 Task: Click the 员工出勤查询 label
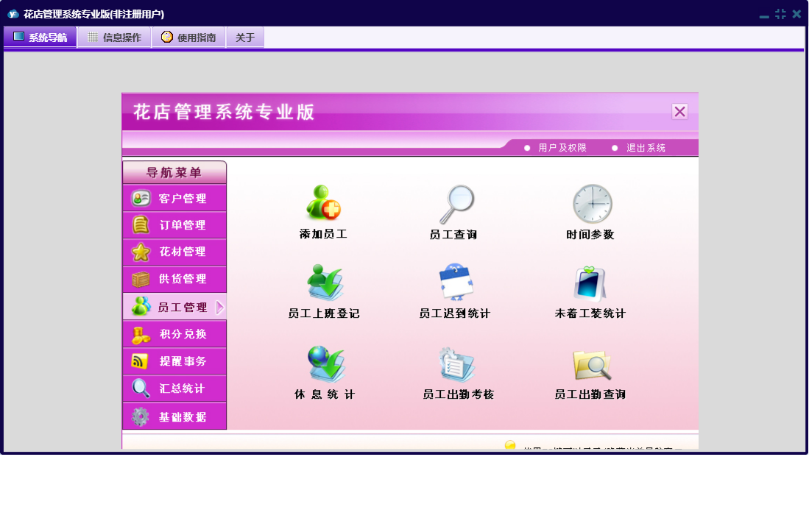pyautogui.click(x=590, y=394)
